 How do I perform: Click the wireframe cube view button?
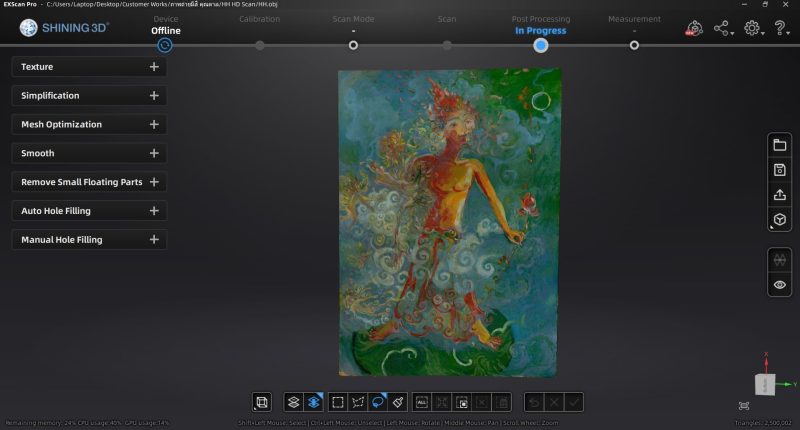[x=262, y=402]
